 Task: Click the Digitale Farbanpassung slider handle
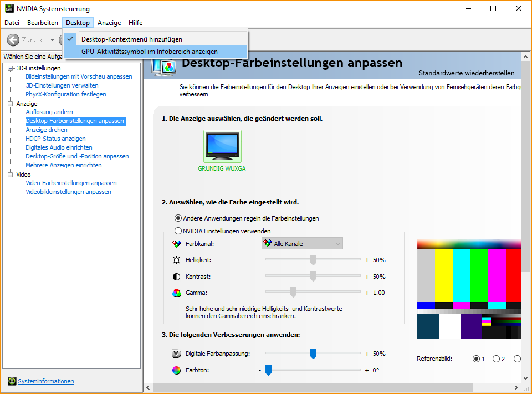click(313, 354)
